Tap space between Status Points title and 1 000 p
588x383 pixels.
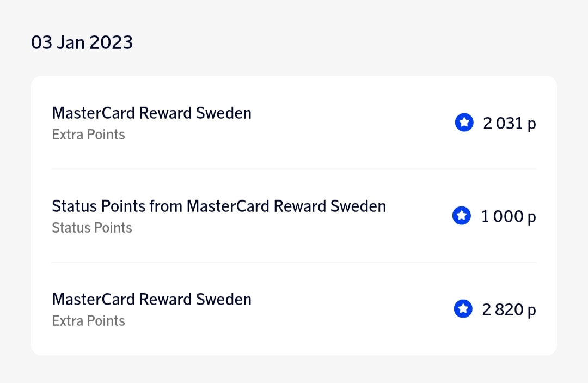419,217
